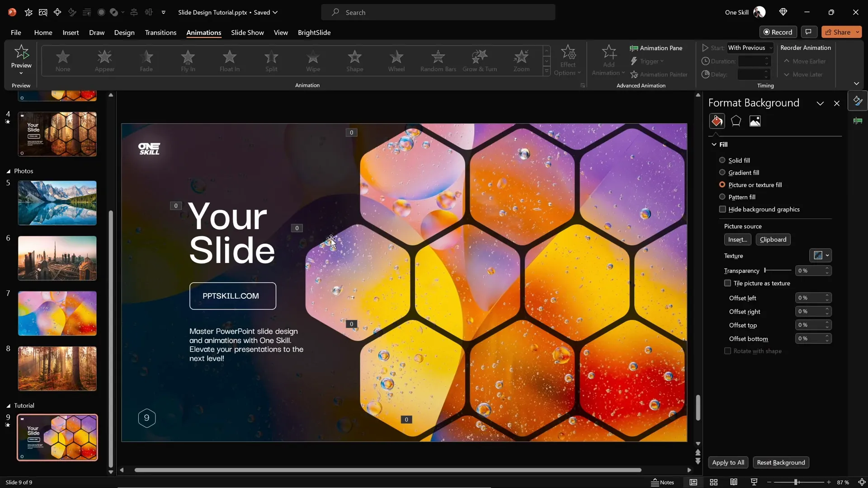This screenshot has height=488, width=868.
Task: Switch to Reading View
Action: [x=734, y=482]
